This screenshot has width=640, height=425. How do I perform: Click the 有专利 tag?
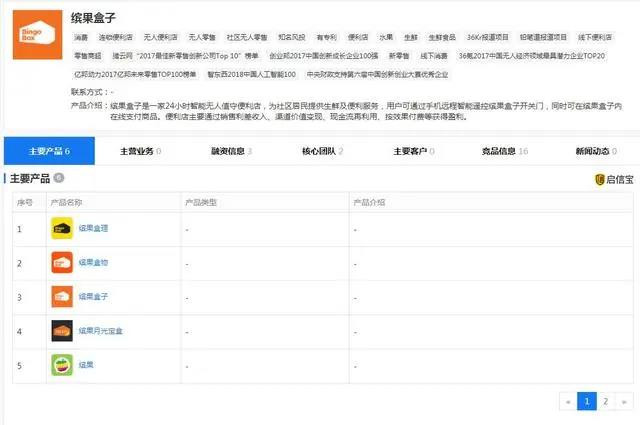[327, 37]
